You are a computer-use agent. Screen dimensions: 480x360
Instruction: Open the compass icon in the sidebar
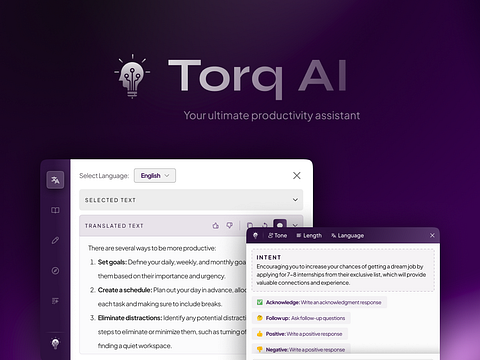coord(55,271)
